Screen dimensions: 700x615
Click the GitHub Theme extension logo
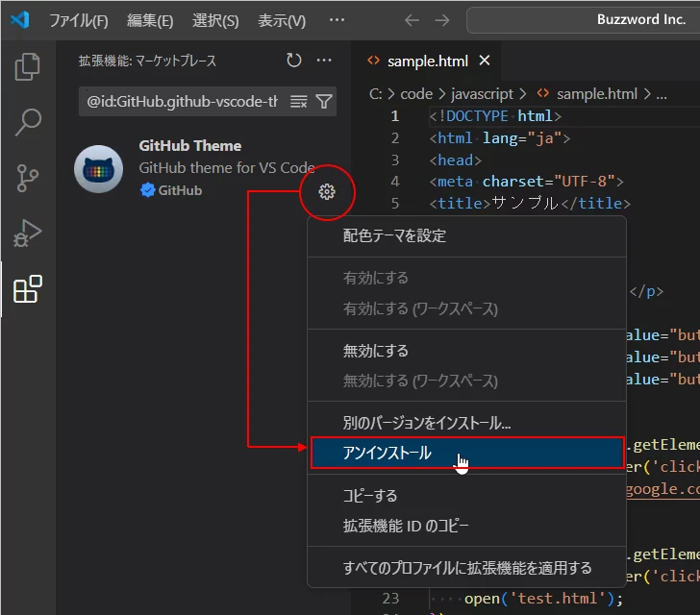click(x=99, y=169)
